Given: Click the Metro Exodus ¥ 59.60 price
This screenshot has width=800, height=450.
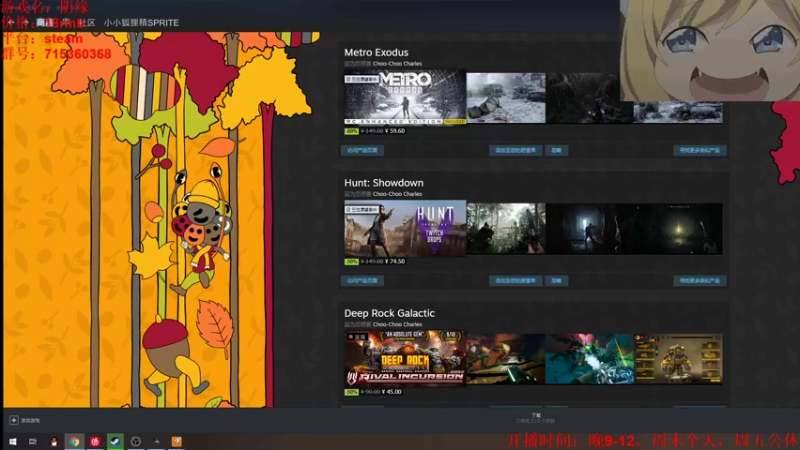Looking at the screenshot, I should [395, 131].
